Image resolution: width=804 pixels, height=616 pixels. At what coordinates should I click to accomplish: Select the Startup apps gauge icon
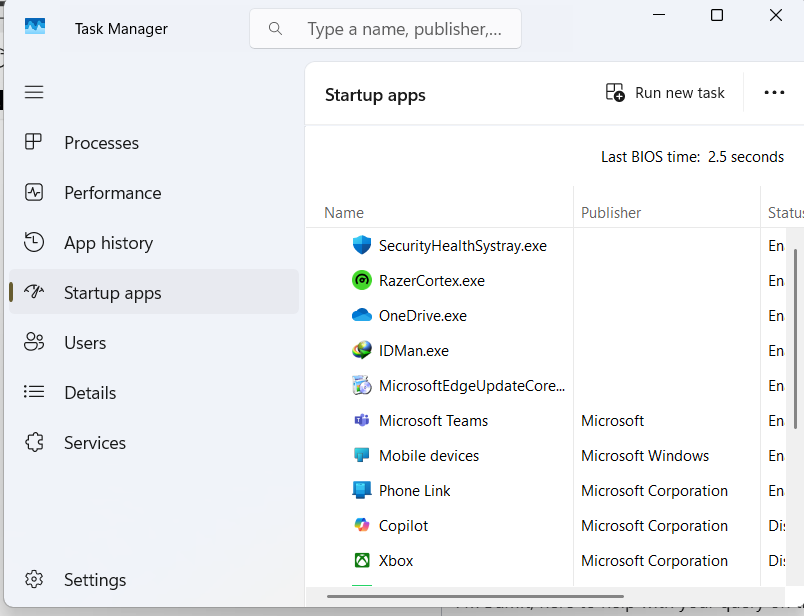pyautogui.click(x=34, y=292)
